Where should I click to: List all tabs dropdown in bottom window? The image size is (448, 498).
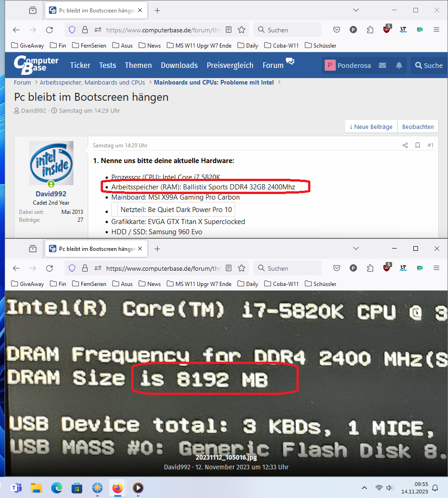click(356, 249)
